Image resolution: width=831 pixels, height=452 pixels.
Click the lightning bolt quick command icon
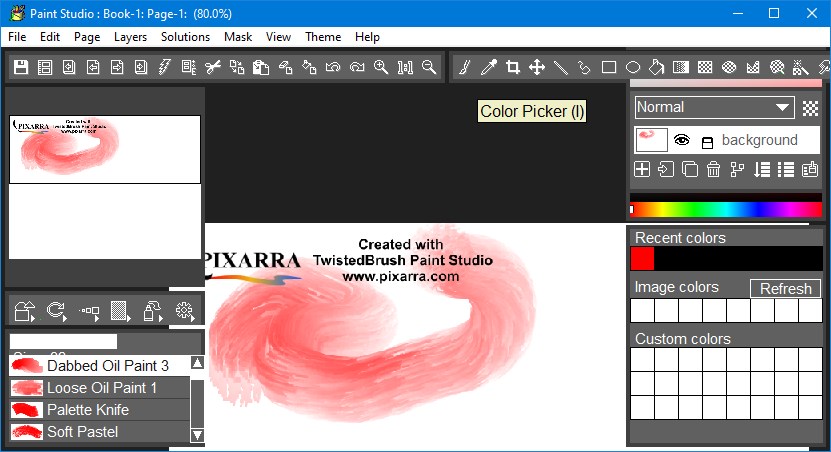click(165, 67)
